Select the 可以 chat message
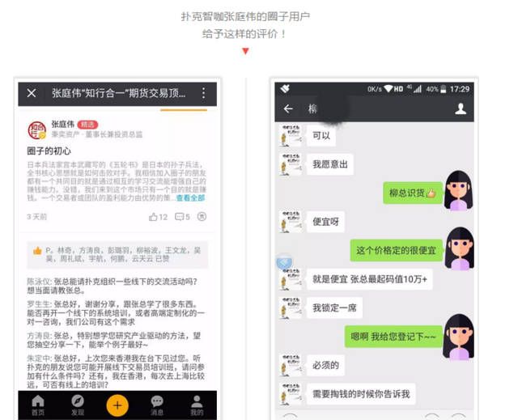 pos(321,135)
